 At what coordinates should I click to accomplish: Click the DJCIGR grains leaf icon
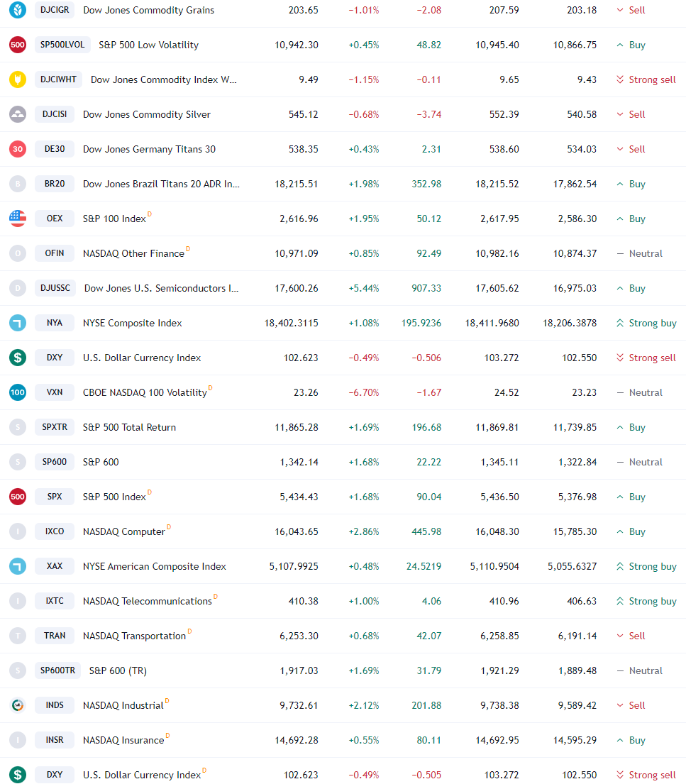point(18,10)
